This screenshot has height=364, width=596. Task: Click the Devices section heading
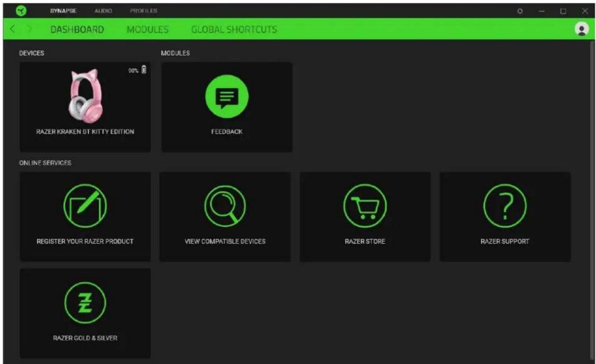coord(32,53)
